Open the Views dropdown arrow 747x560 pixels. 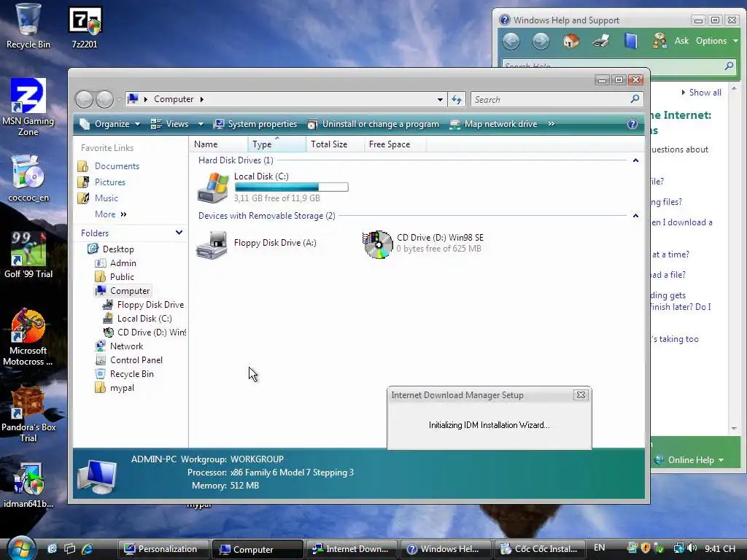(x=201, y=124)
